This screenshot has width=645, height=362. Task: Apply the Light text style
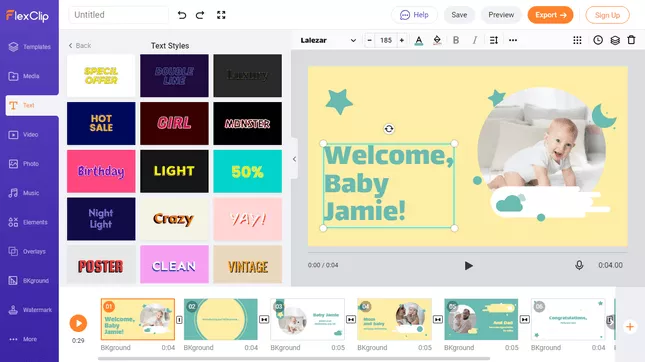(174, 171)
